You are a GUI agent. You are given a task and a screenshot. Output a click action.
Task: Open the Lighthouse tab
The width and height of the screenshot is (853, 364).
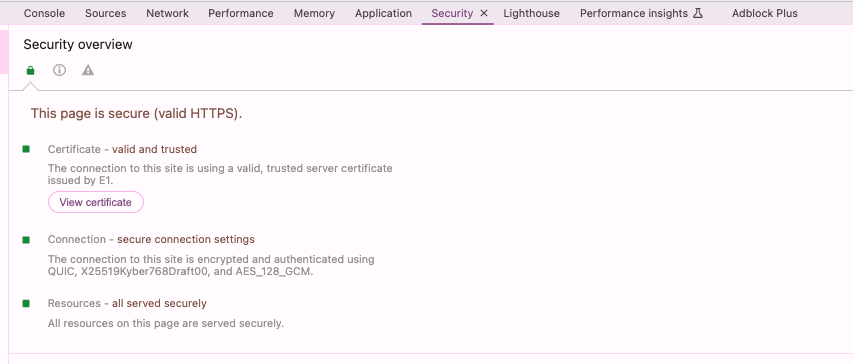tap(531, 13)
